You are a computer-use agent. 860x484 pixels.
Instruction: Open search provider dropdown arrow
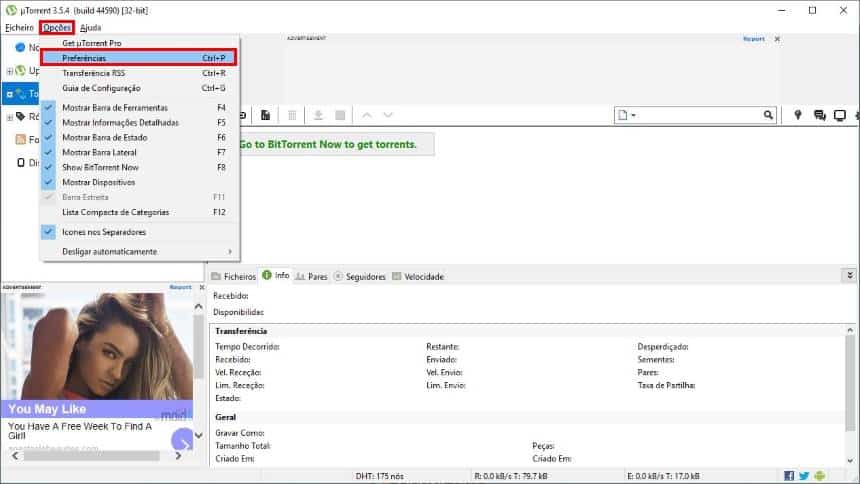(x=633, y=115)
